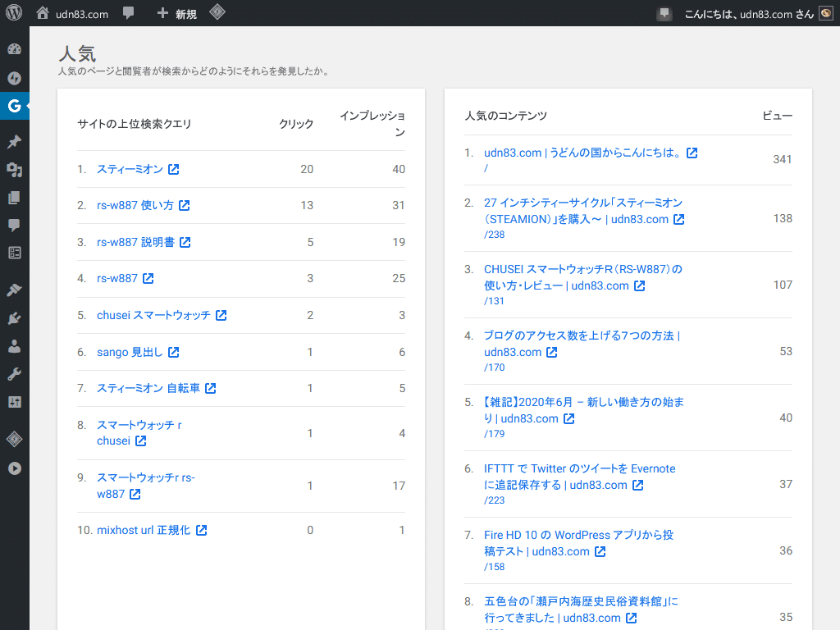Open the Site Kit G icon in sidebar
The width and height of the screenshot is (840, 630).
(x=15, y=106)
